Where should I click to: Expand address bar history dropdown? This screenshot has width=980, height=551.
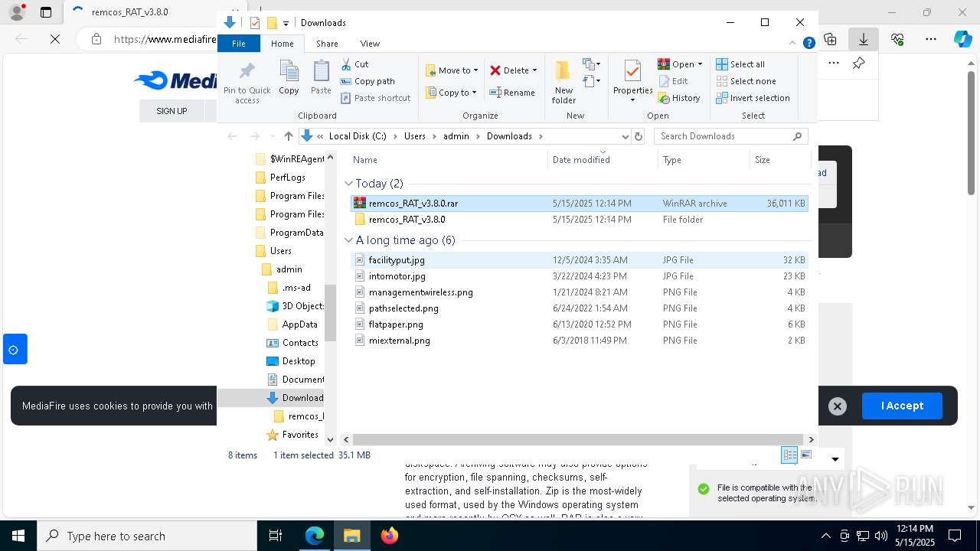coord(625,136)
